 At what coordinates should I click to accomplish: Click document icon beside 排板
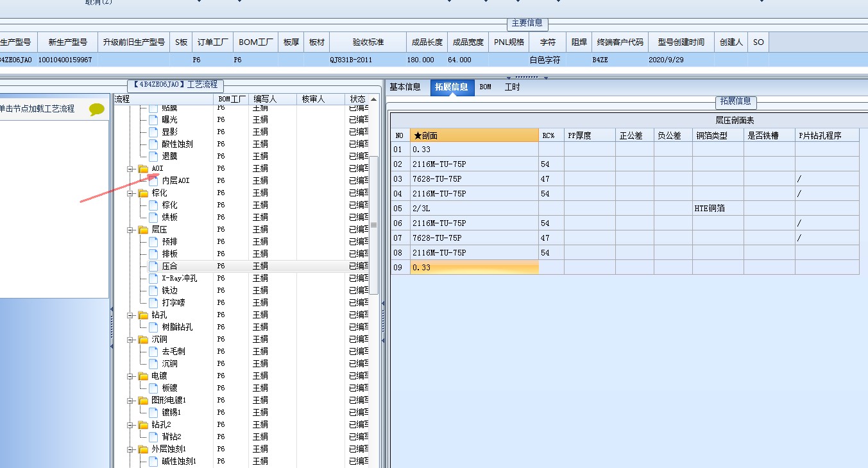click(153, 254)
